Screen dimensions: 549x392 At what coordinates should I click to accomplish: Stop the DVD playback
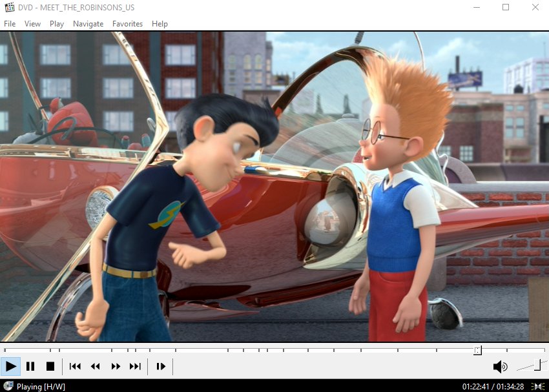point(50,366)
